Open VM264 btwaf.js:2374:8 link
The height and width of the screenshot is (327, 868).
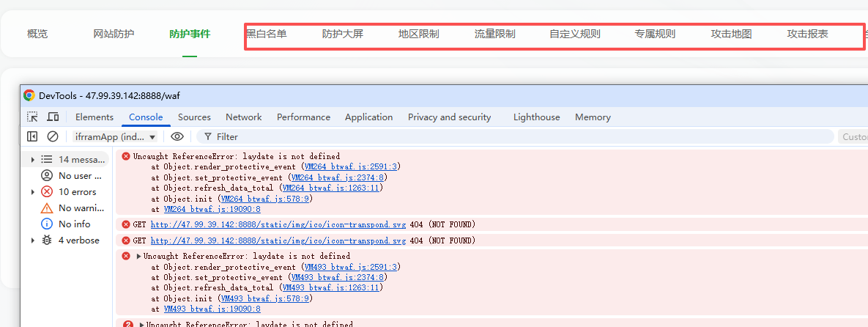pyautogui.click(x=338, y=177)
